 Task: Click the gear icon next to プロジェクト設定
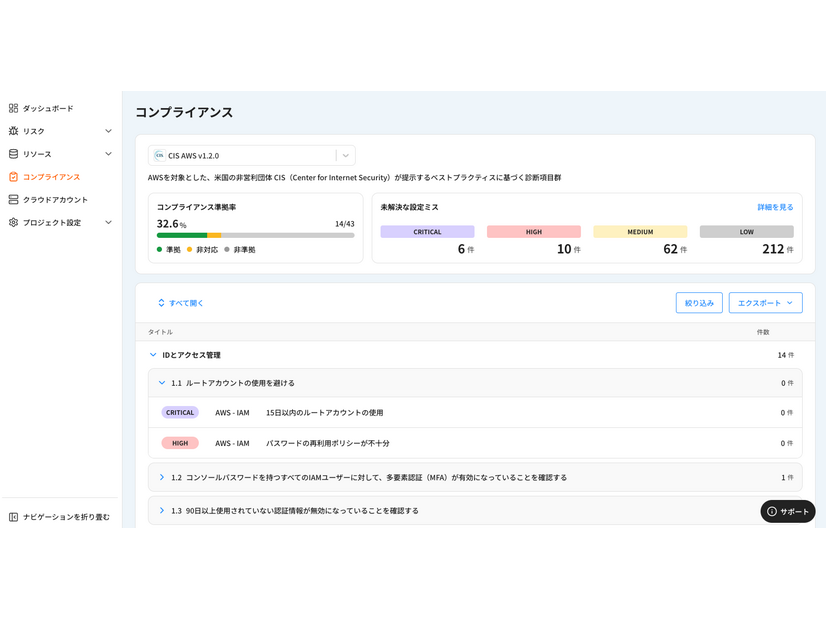pos(13,222)
